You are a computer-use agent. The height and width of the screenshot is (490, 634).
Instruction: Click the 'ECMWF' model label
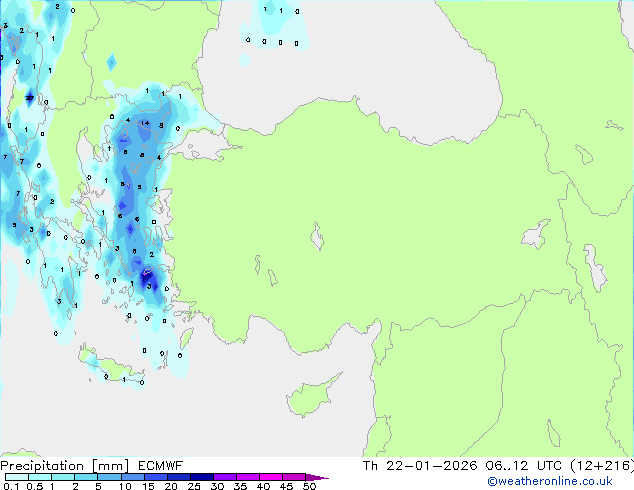[160, 466]
